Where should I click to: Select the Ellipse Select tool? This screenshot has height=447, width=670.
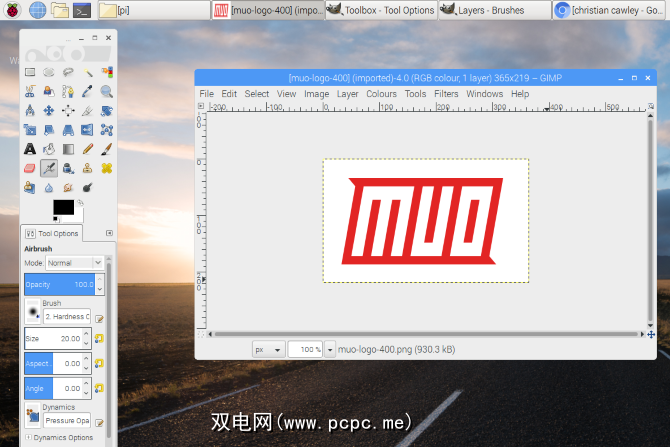tap(49, 72)
